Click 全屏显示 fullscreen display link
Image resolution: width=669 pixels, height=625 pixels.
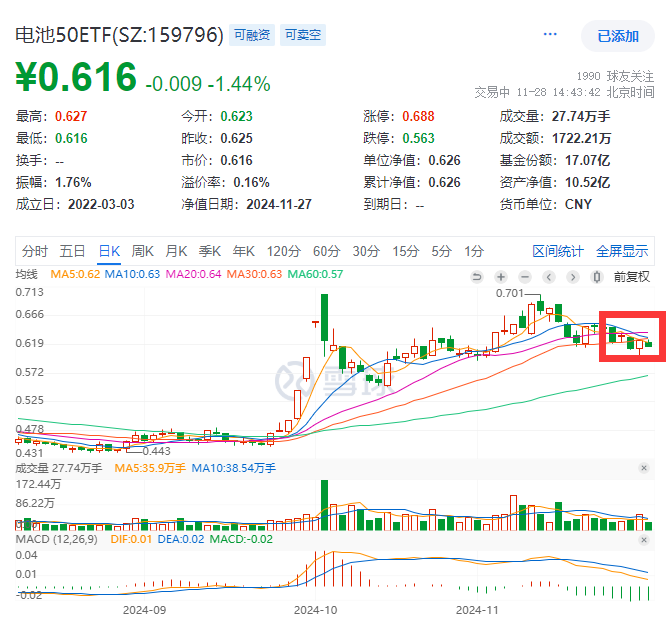[622, 251]
